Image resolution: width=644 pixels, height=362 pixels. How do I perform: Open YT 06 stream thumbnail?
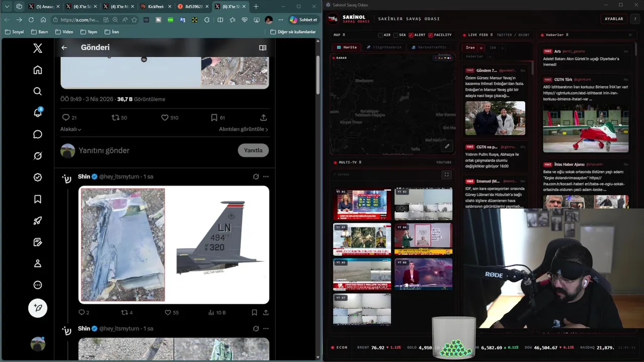[424, 274]
